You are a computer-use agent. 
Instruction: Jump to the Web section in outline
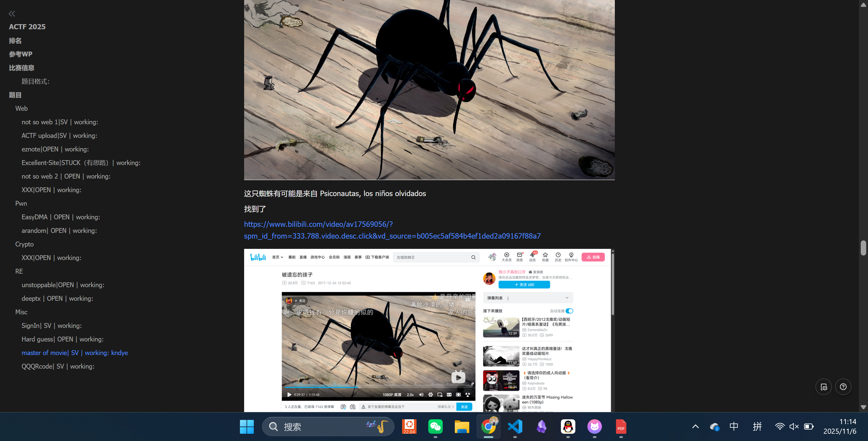pyautogui.click(x=22, y=109)
